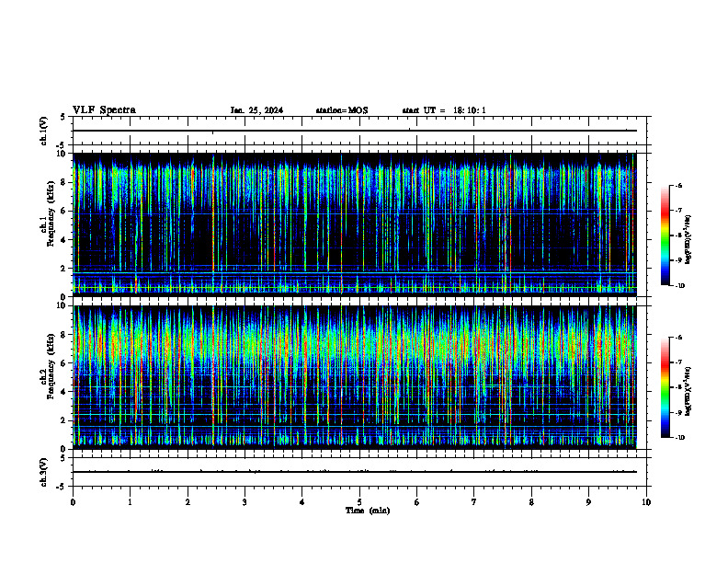Click the ch.2 "Frequency (kHz)" axis label

(x=51, y=366)
